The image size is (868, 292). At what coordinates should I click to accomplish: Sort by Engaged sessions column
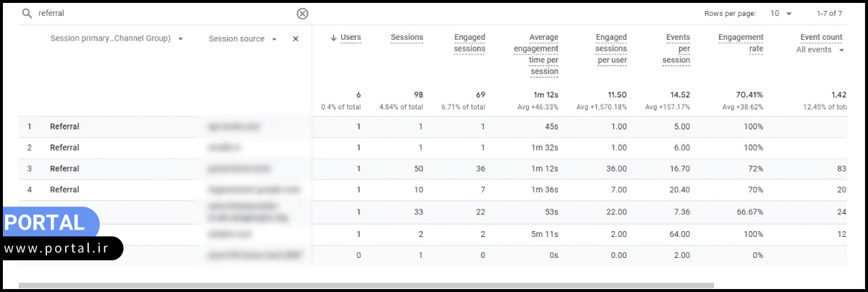click(469, 43)
